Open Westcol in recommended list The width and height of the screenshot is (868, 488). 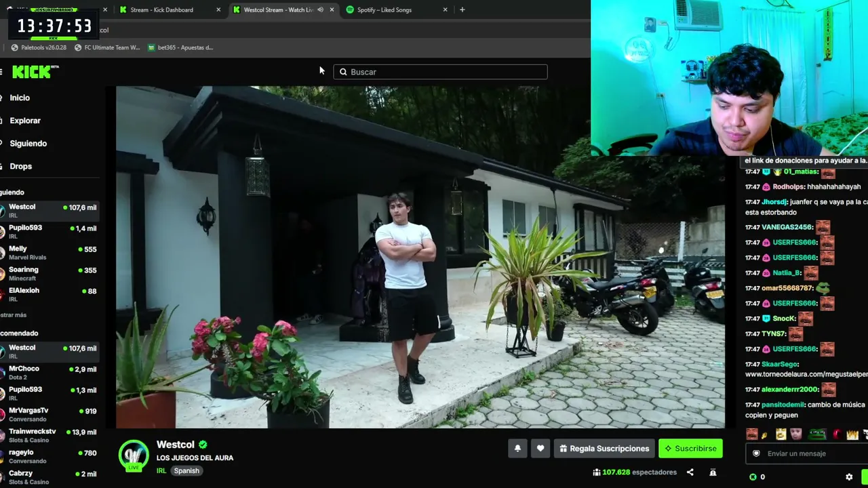coord(50,352)
